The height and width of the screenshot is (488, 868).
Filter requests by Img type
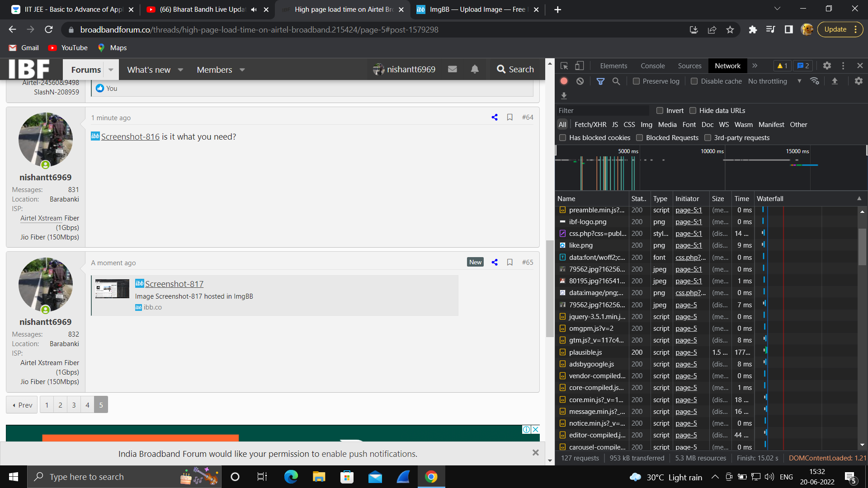[x=646, y=125]
